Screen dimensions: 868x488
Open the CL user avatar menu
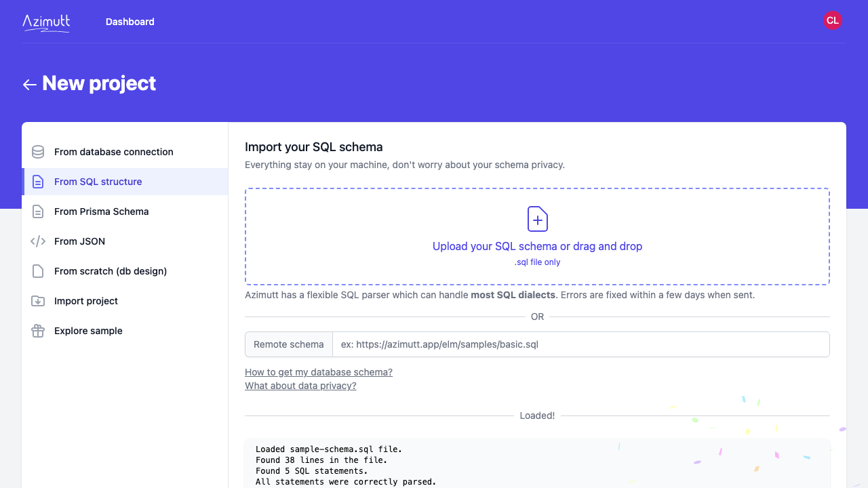click(833, 20)
